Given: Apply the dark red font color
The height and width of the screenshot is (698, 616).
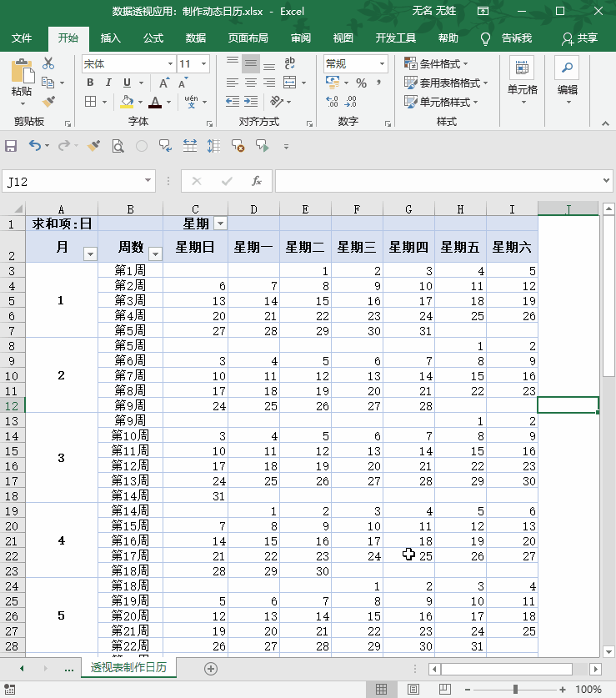Looking at the screenshot, I should (x=155, y=102).
